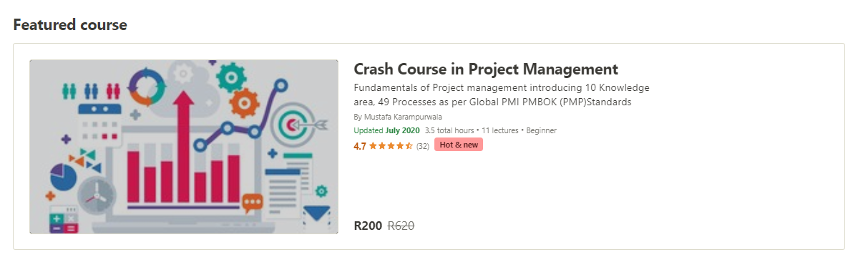The height and width of the screenshot is (275, 868).
Task: Click the orange gear icon in thumbnail
Action: point(245,104)
